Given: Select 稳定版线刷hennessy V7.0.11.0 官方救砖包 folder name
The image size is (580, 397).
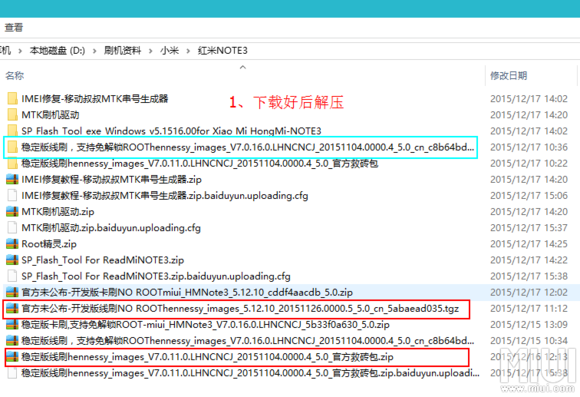Looking at the screenshot, I should pos(200,163).
